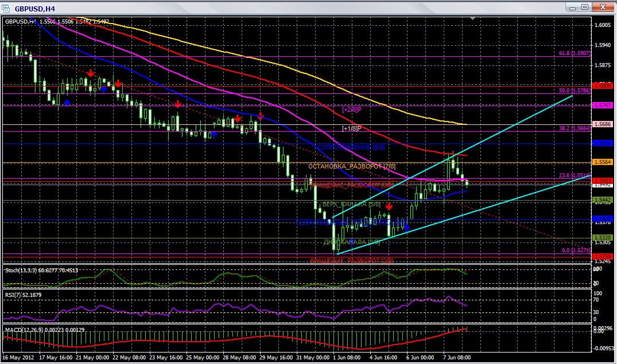Click the 23.6 (1.5514) Fibonacci level label
617x364 pixels.
[x=575, y=175]
